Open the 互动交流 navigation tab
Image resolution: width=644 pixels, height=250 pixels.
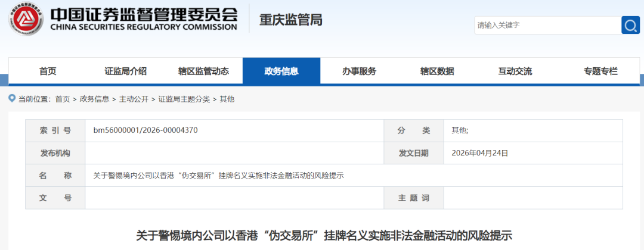[515, 71]
